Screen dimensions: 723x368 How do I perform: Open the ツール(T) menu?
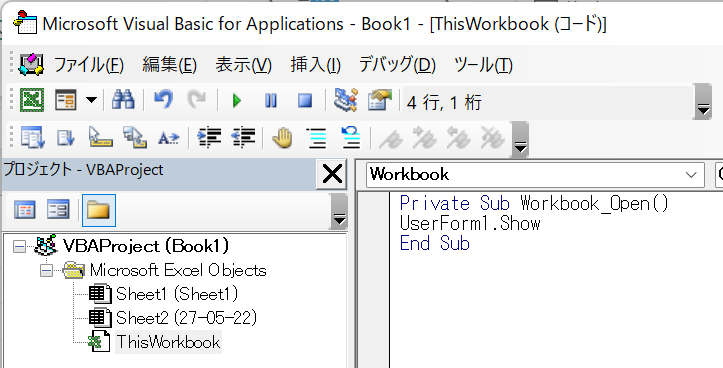483,65
